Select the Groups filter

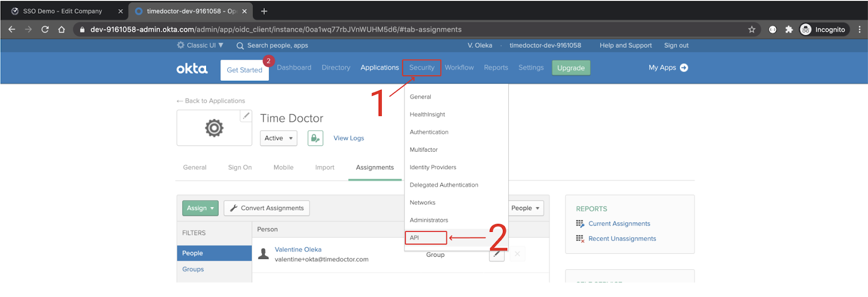(x=193, y=269)
